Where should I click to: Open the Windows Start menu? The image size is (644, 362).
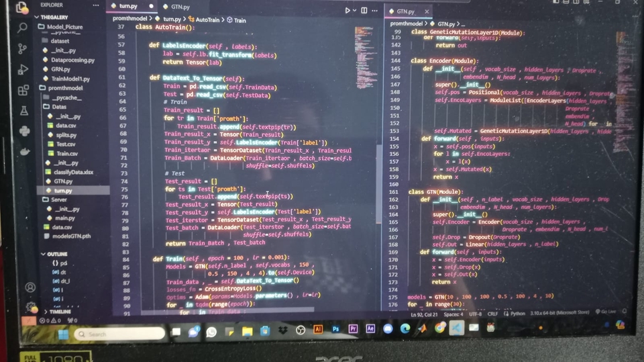click(63, 334)
